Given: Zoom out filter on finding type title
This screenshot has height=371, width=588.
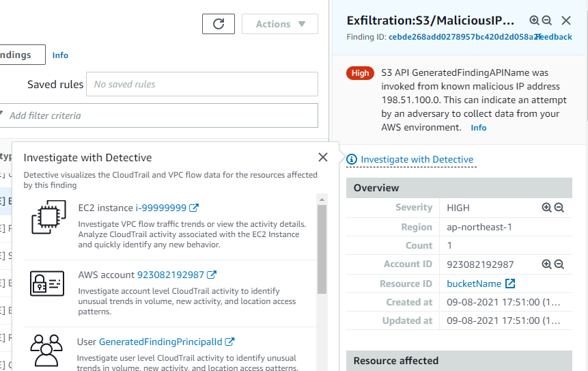Looking at the screenshot, I should coord(547,20).
